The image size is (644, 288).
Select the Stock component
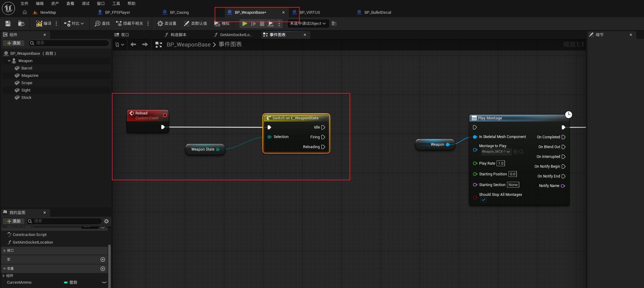click(x=26, y=98)
